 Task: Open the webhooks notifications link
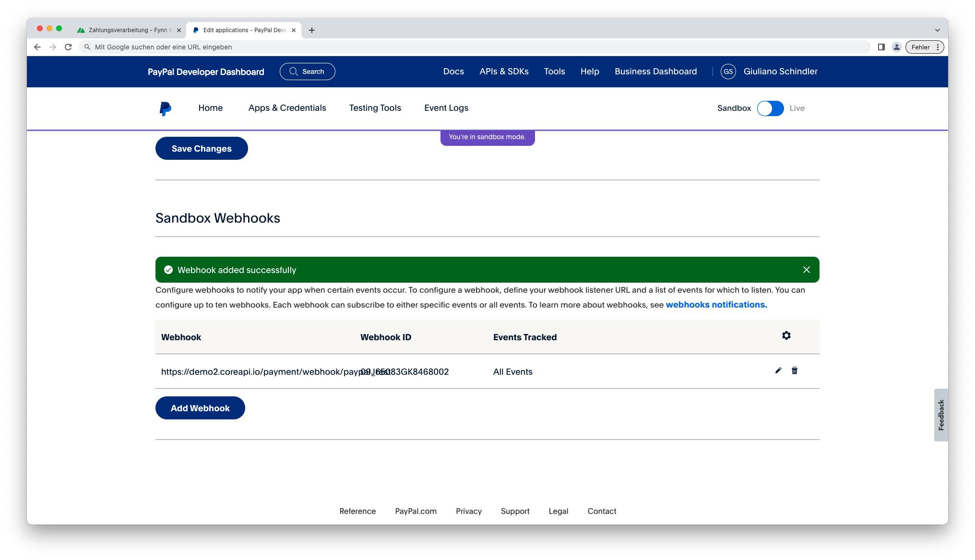click(x=716, y=305)
